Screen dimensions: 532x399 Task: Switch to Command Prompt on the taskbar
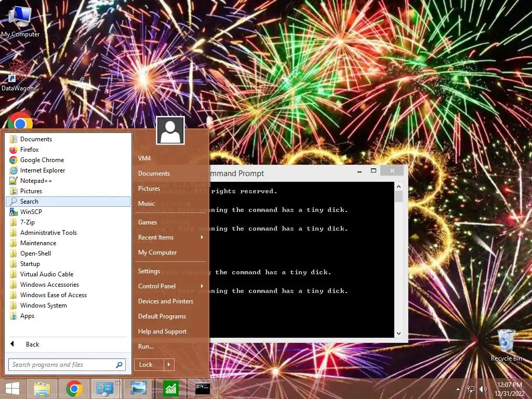pos(203,389)
